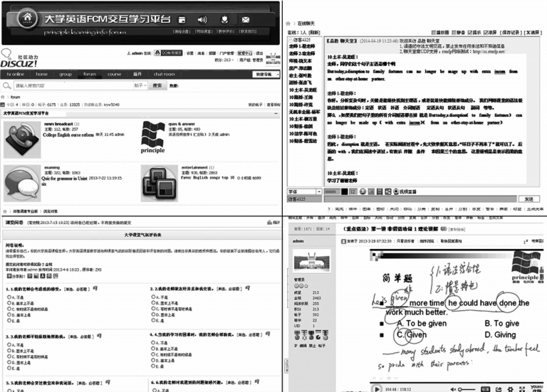This screenshot has width=547, height=392.
Task: Open the course nav tab
Action: coord(114,74)
